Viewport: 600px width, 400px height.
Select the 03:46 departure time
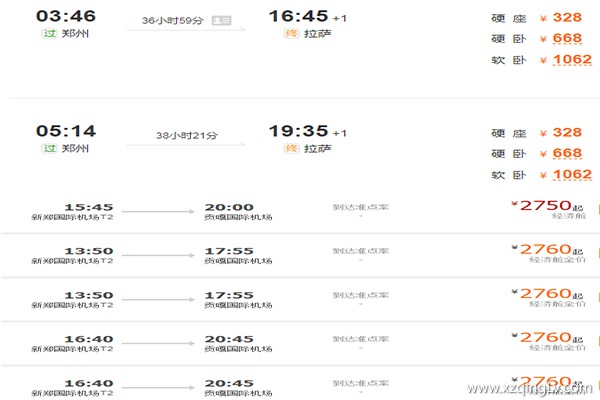click(65, 16)
